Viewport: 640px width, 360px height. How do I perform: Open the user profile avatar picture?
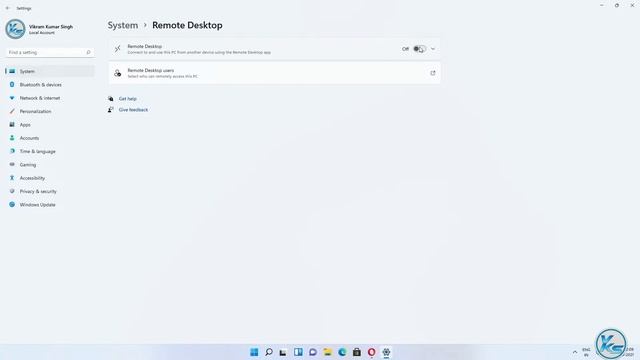click(x=16, y=29)
